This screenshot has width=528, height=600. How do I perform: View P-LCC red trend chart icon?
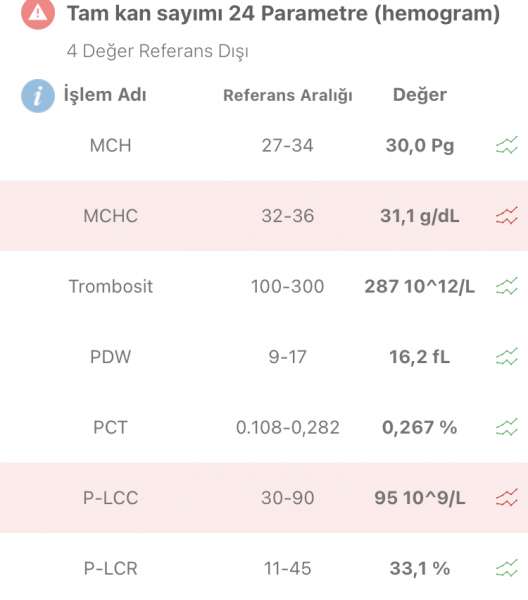click(507, 497)
